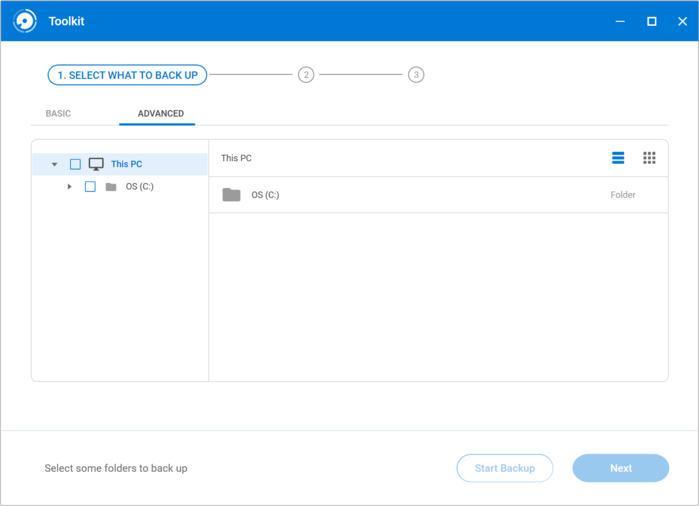This screenshot has height=506, width=699.
Task: Switch to list view layout
Action: pos(618,158)
